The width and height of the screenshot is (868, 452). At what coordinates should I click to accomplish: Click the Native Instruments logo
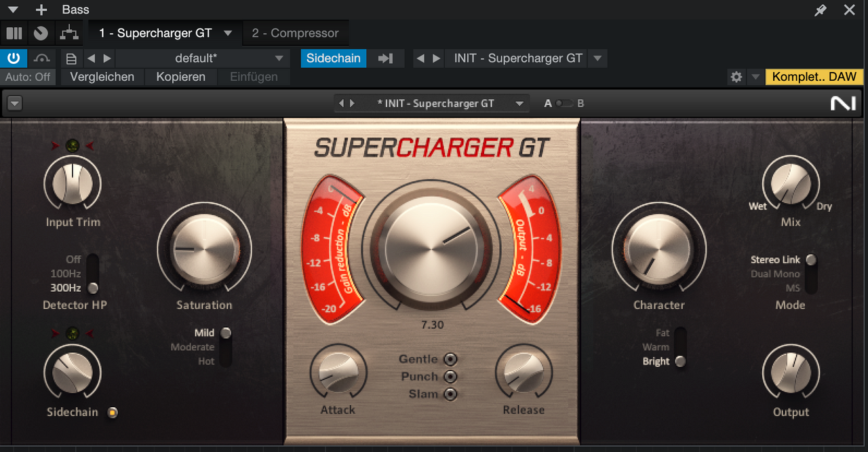(843, 104)
